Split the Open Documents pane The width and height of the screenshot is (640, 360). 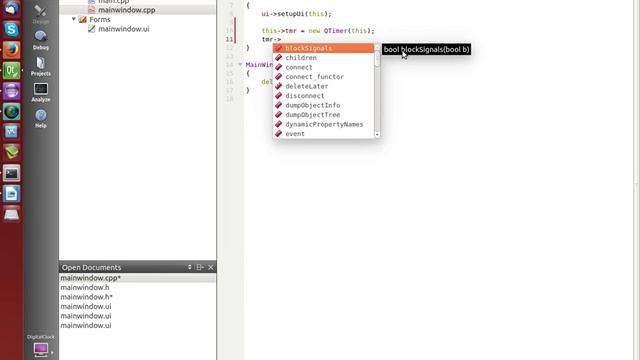coord(200,267)
